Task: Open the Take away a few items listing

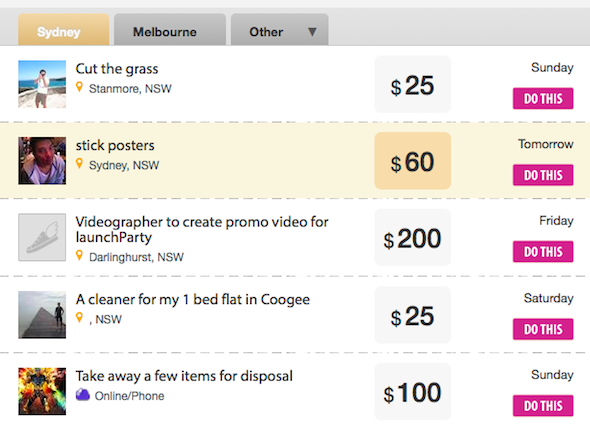Action: tap(184, 376)
